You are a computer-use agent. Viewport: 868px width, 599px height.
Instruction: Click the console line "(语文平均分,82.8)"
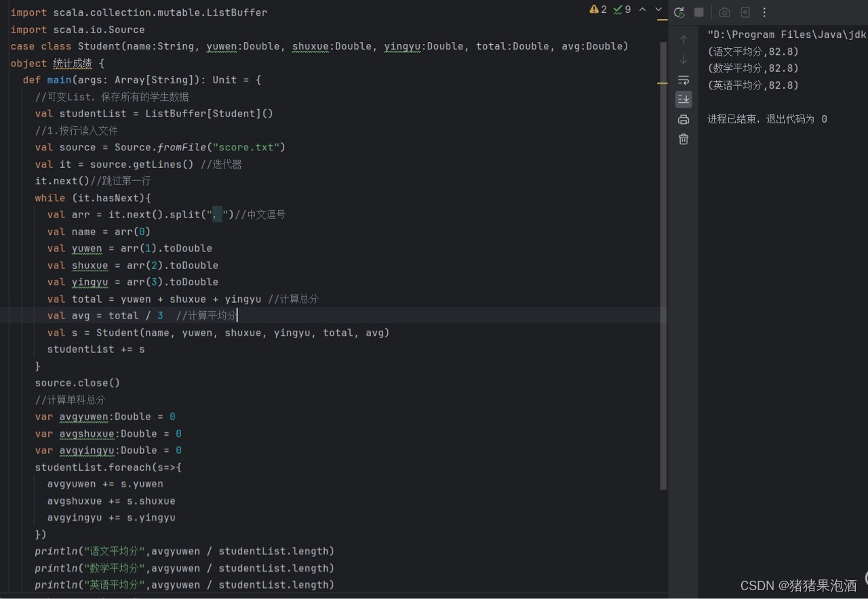point(753,51)
